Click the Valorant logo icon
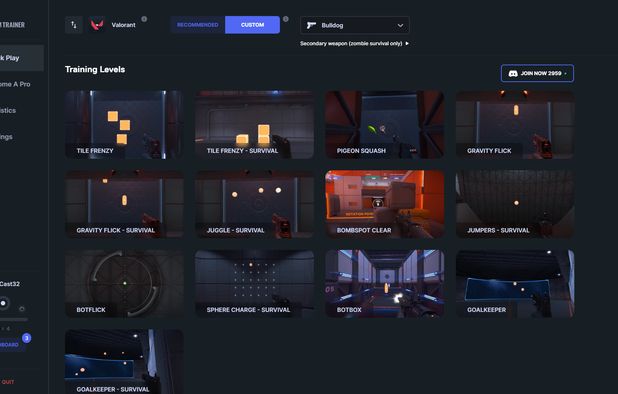The height and width of the screenshot is (394, 618). 97,25
